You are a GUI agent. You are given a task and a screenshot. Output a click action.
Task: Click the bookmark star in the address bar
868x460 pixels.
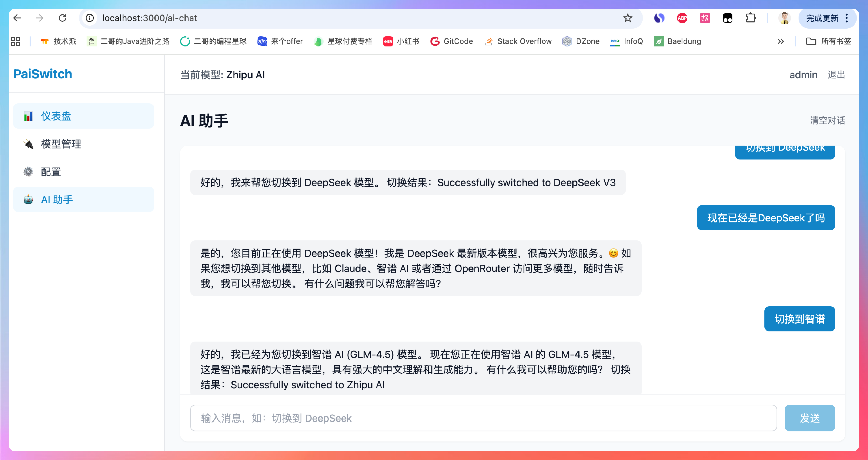[627, 18]
